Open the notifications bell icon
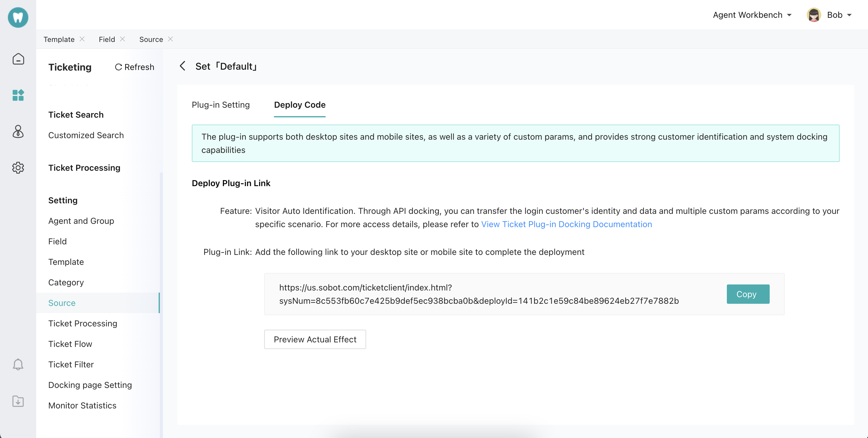The image size is (868, 438). pos(18,365)
